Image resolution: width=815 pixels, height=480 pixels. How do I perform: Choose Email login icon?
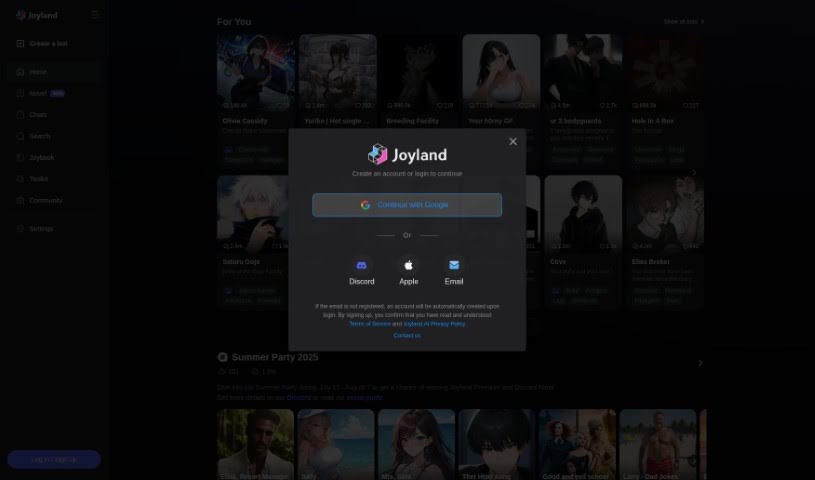coord(454,265)
